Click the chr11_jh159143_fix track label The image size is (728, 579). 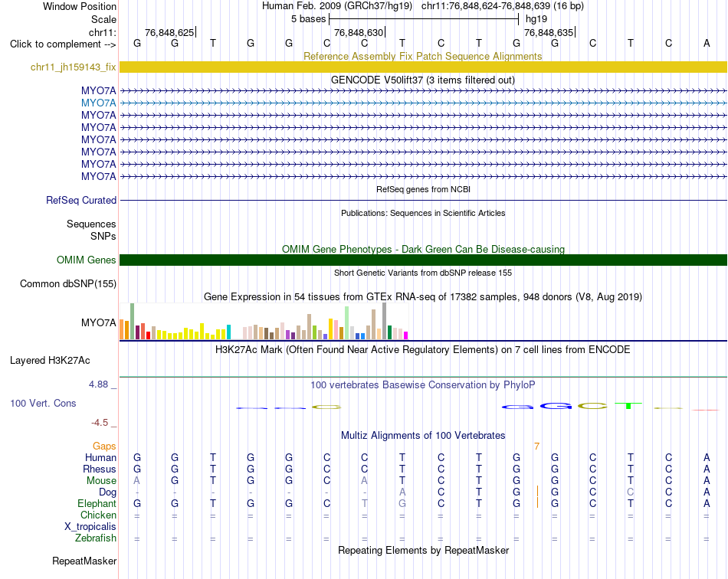pyautogui.click(x=73, y=67)
